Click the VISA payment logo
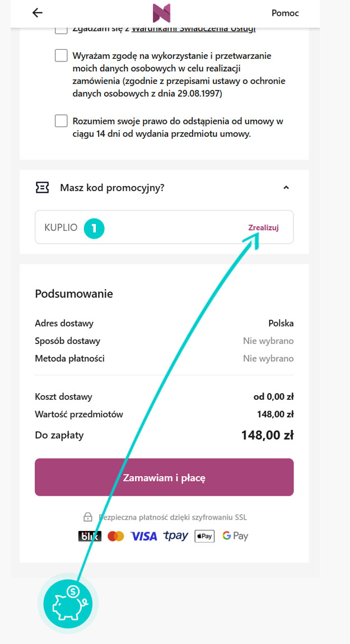Viewport: 350px width, 644px height. [x=144, y=536]
